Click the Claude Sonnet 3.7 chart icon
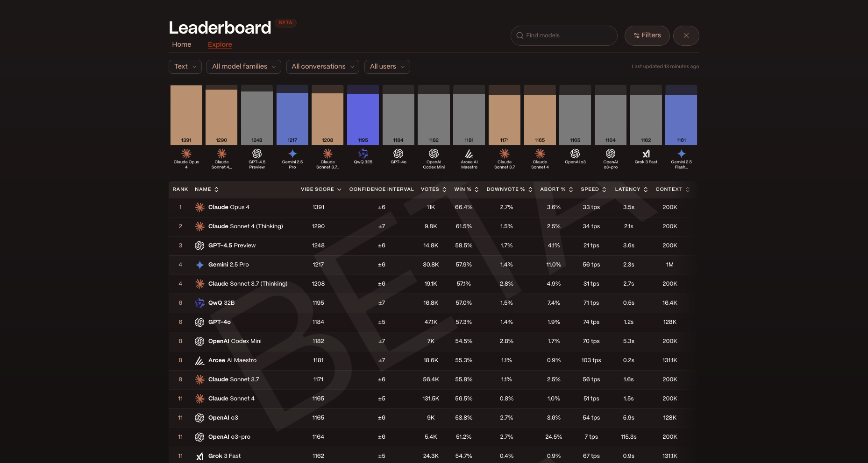 (x=505, y=154)
